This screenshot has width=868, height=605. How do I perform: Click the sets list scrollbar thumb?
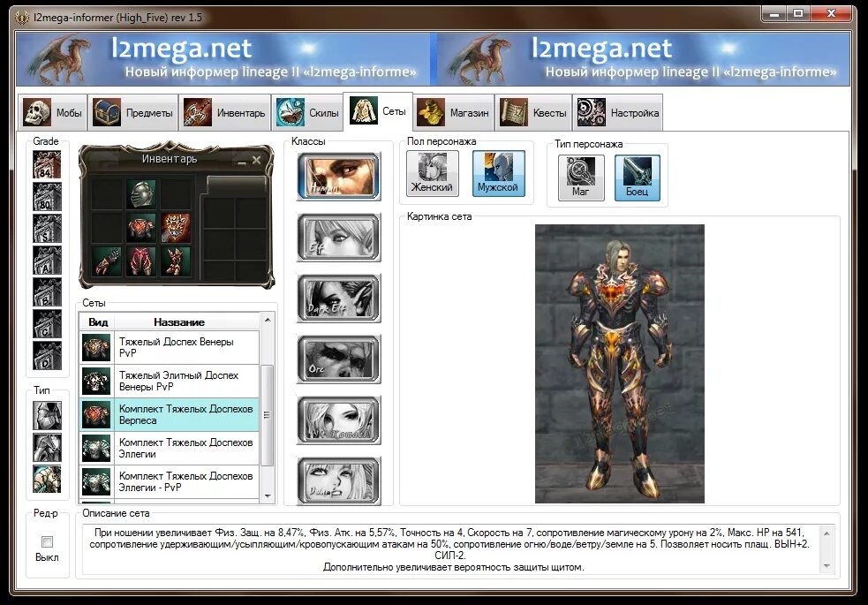click(268, 415)
